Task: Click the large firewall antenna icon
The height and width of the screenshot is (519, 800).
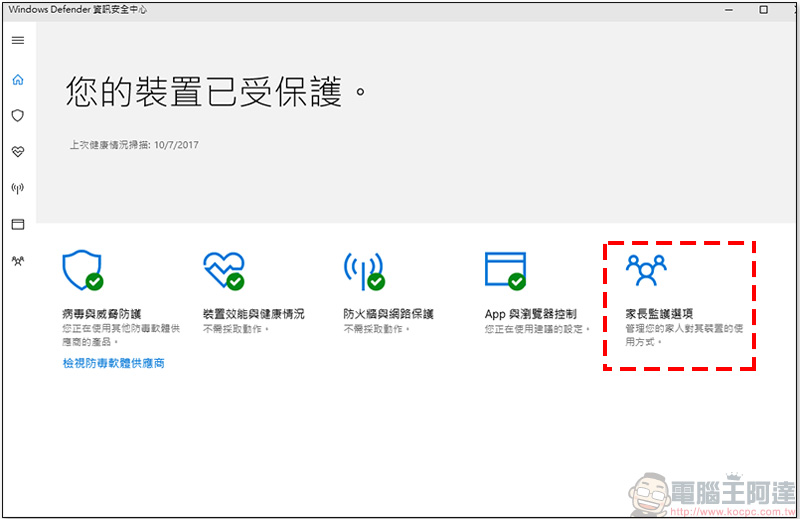Action: coord(364,271)
